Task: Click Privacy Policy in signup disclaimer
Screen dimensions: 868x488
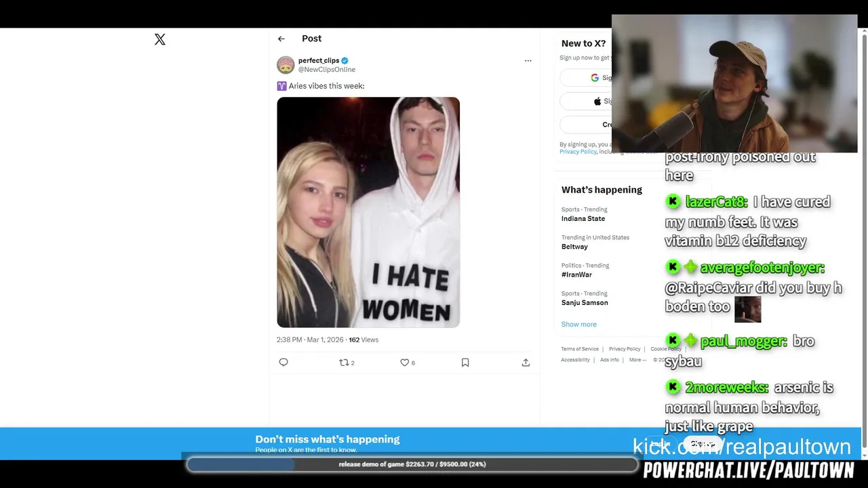Action: (x=578, y=152)
